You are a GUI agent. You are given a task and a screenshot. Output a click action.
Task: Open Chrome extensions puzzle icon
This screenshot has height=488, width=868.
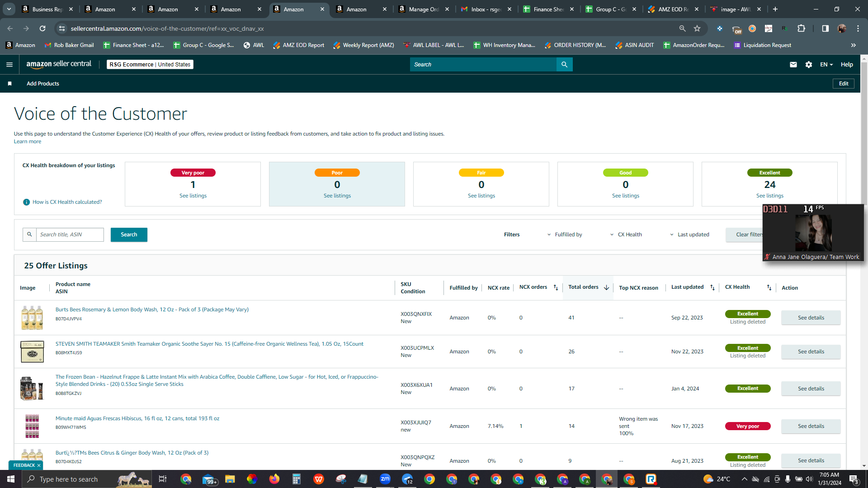[x=801, y=28]
